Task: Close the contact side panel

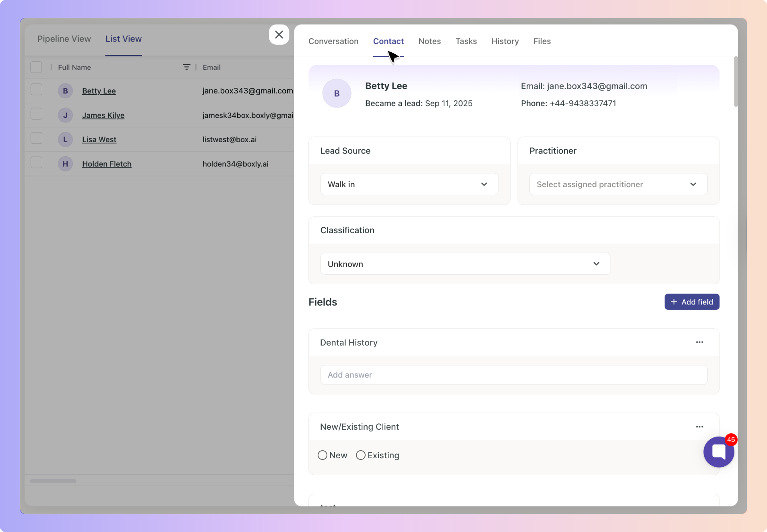Action: point(279,35)
